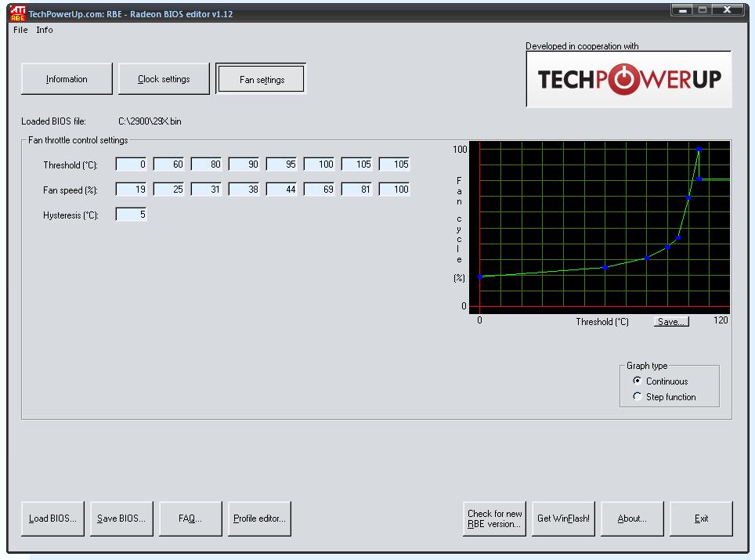
Task: Click 'Developed in cooperation with' text
Action: click(x=582, y=46)
